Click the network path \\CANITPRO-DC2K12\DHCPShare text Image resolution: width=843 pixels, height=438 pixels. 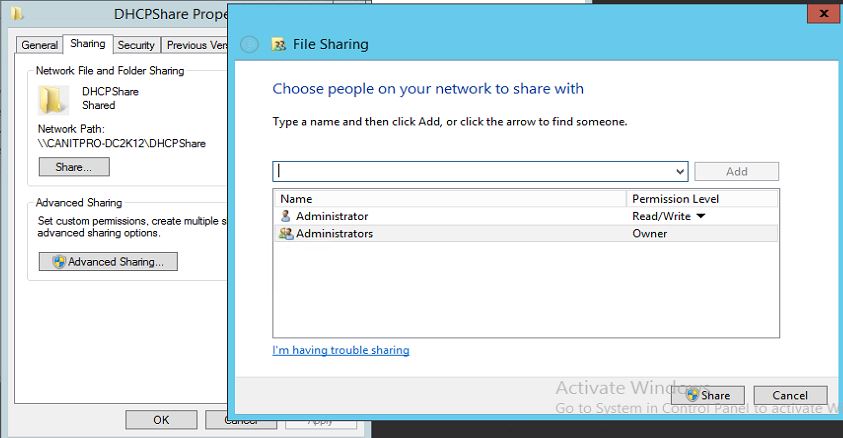[x=122, y=143]
